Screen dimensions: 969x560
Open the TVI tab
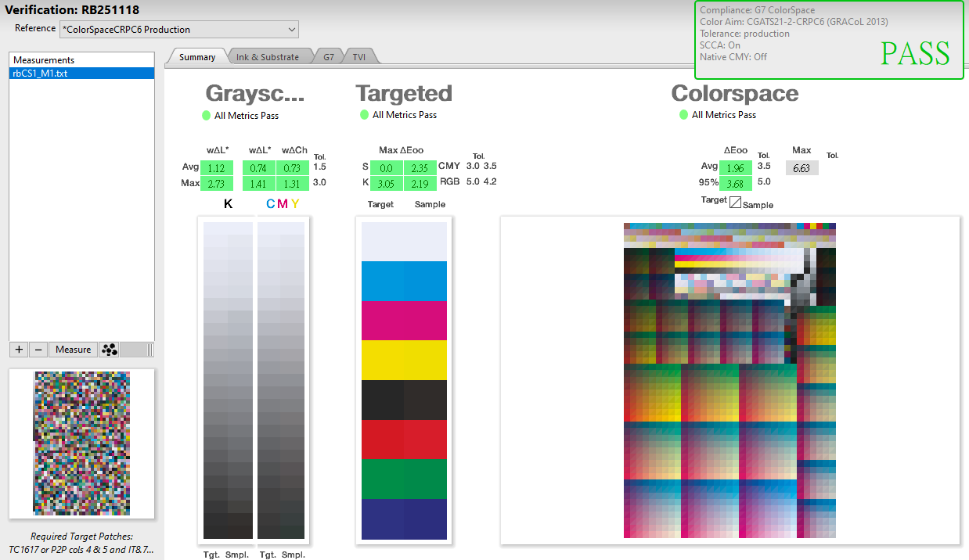click(x=359, y=57)
